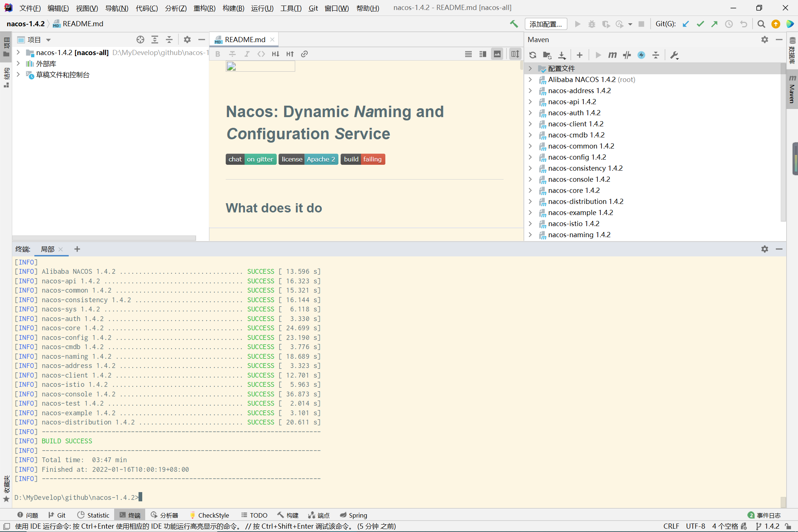The image size is (798, 532).
Task: Click the chat on gitter badge
Action: pyautogui.click(x=251, y=159)
